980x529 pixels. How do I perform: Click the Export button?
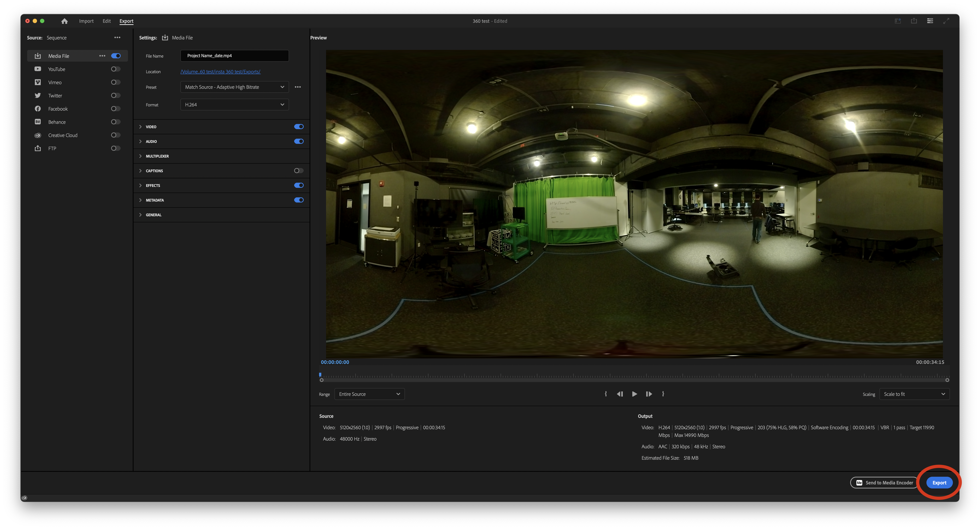(939, 483)
